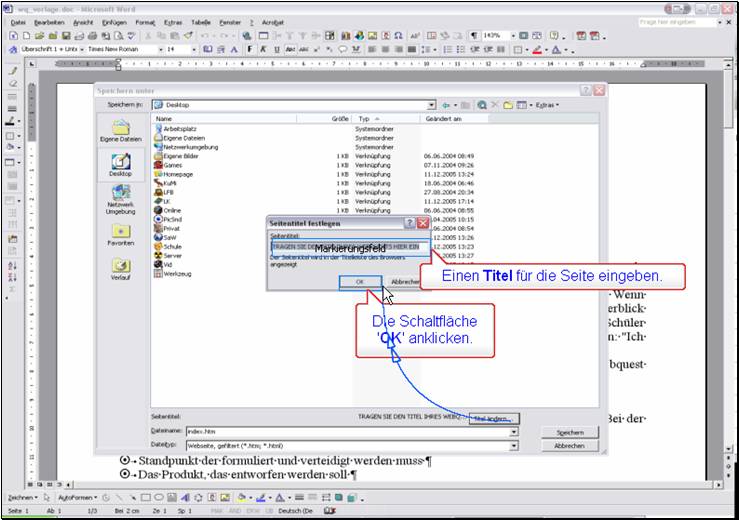This screenshot has height=520, width=739.
Task: Toggle bold formatting (F) in toolbar
Action: pos(248,49)
